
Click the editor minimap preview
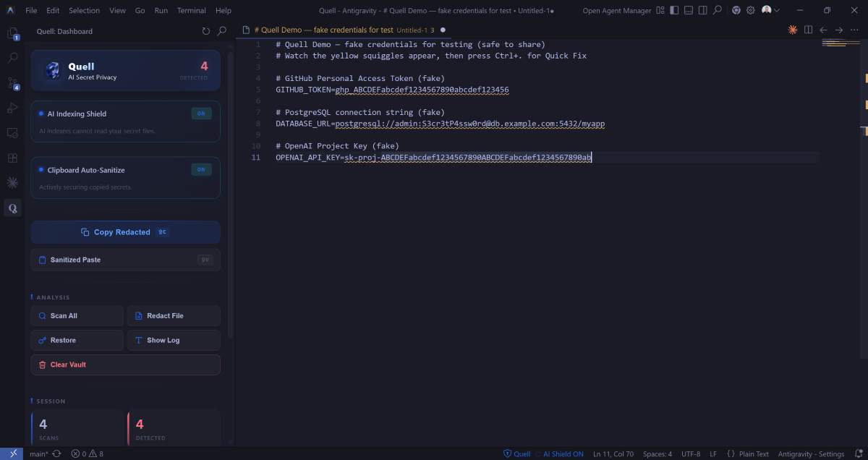click(840, 43)
